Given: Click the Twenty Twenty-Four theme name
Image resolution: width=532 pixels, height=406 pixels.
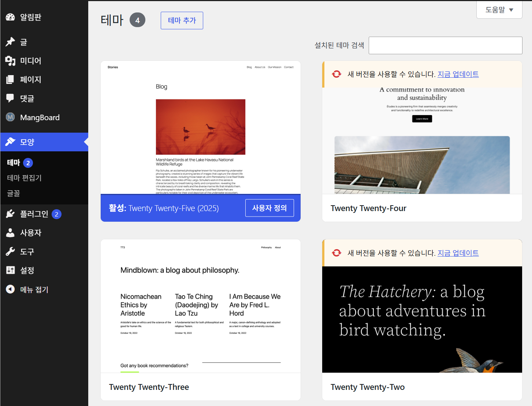Looking at the screenshot, I should [368, 208].
